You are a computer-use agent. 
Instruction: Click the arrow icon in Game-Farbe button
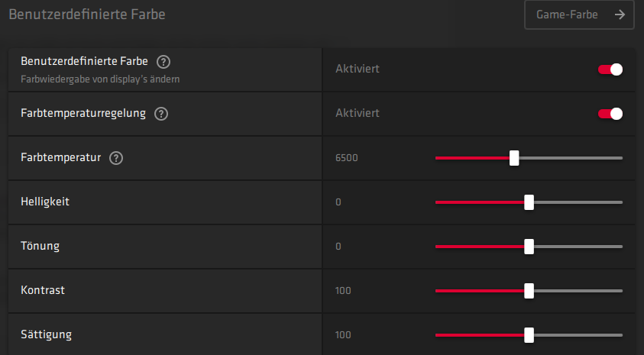(620, 15)
